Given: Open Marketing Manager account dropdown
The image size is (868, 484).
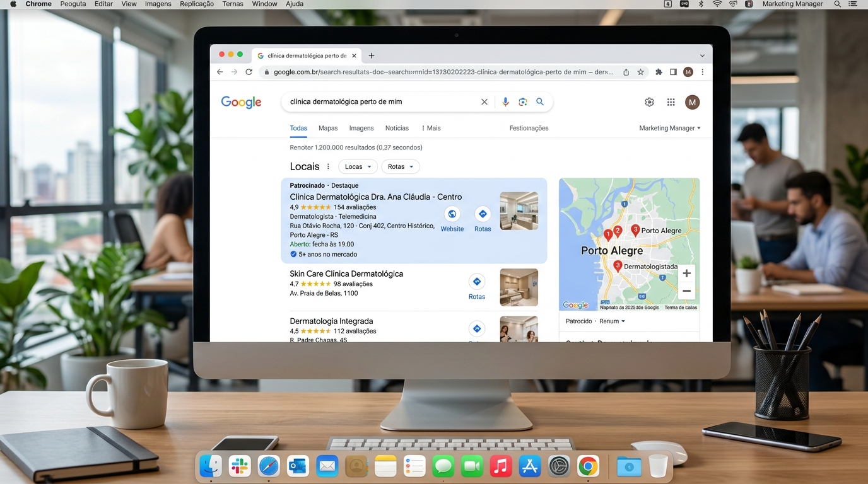Looking at the screenshot, I should point(669,128).
